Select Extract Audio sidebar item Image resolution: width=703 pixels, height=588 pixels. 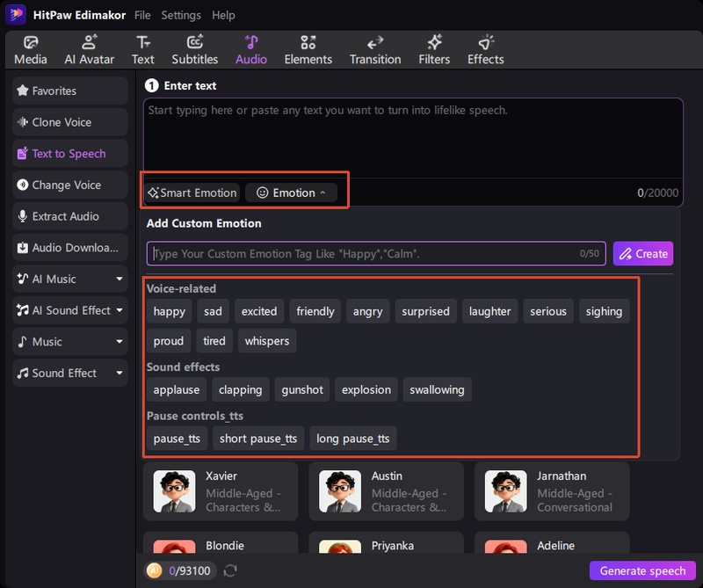click(70, 216)
